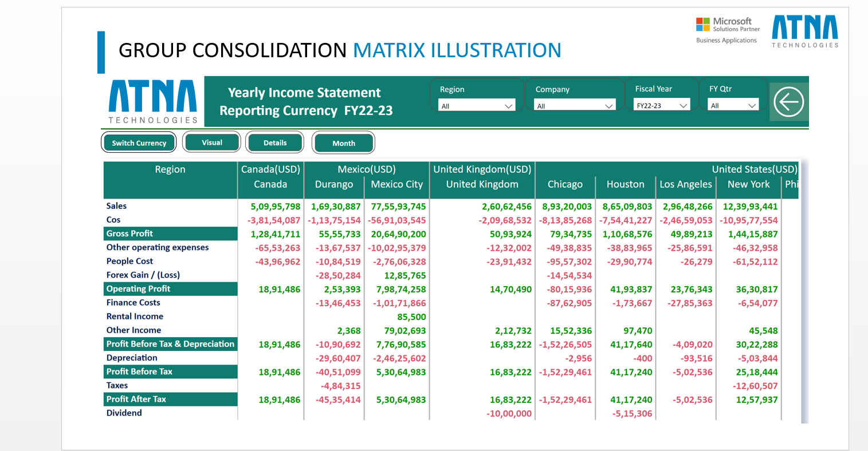The height and width of the screenshot is (451, 868).
Task: Click the United Kingdom(USD) group header
Action: pos(482,169)
